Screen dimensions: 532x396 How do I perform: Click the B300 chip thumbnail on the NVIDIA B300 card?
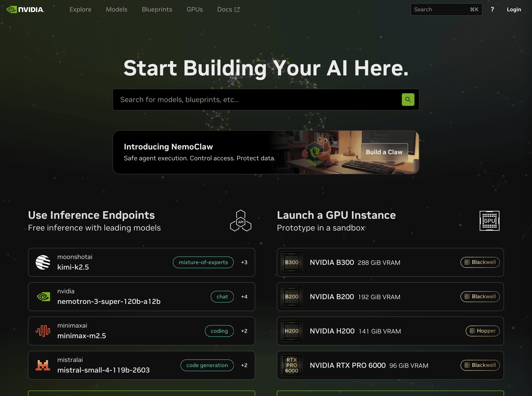[x=291, y=262]
